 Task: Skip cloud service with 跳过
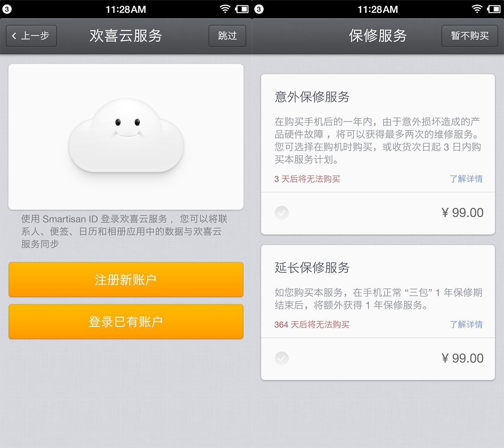(x=227, y=36)
